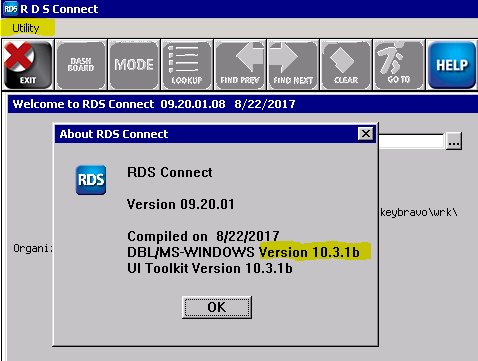The image size is (478, 361).
Task: Open the Lookup list icon
Action: (187, 65)
